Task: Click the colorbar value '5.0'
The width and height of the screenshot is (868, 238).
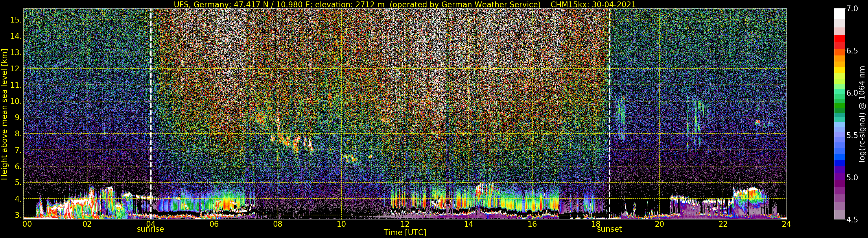Action: pos(852,177)
